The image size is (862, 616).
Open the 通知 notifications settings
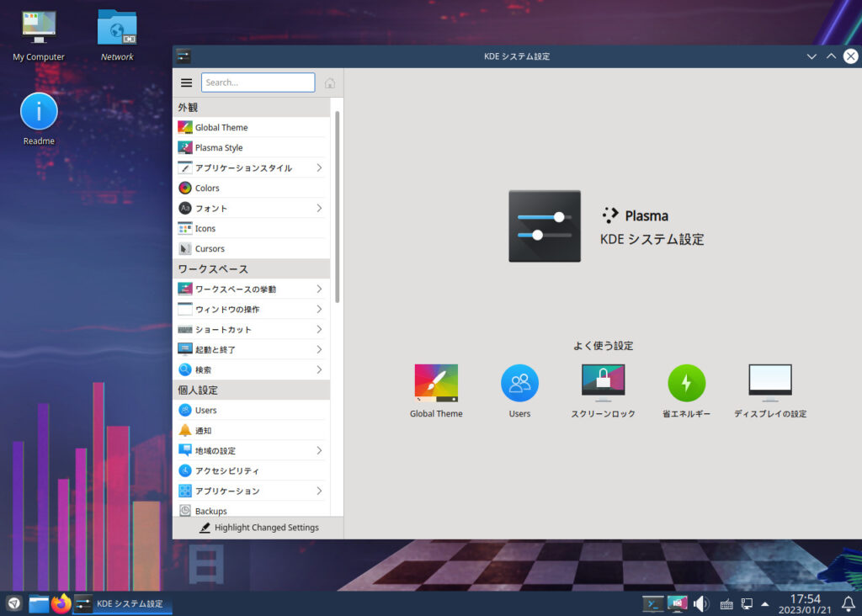(203, 431)
